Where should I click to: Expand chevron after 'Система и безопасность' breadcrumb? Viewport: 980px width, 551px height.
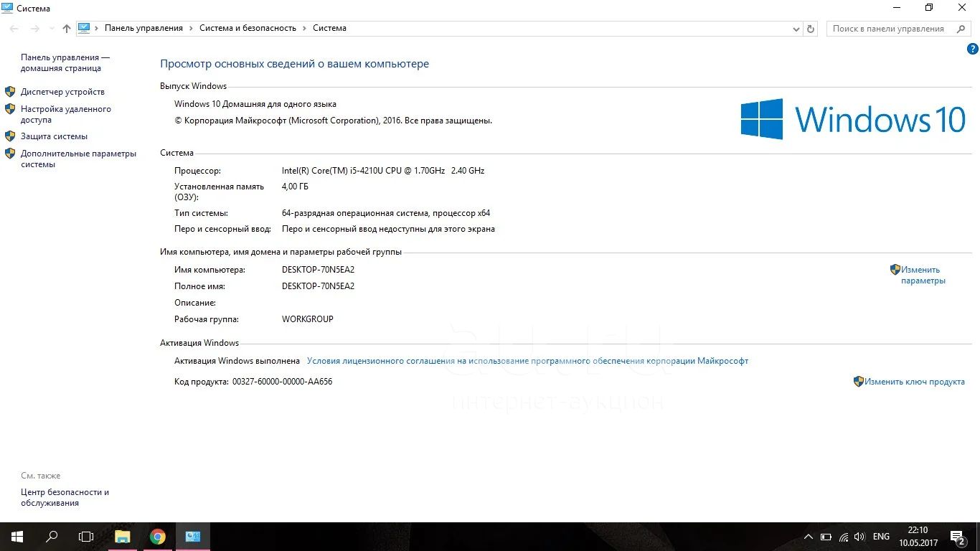[x=304, y=28]
